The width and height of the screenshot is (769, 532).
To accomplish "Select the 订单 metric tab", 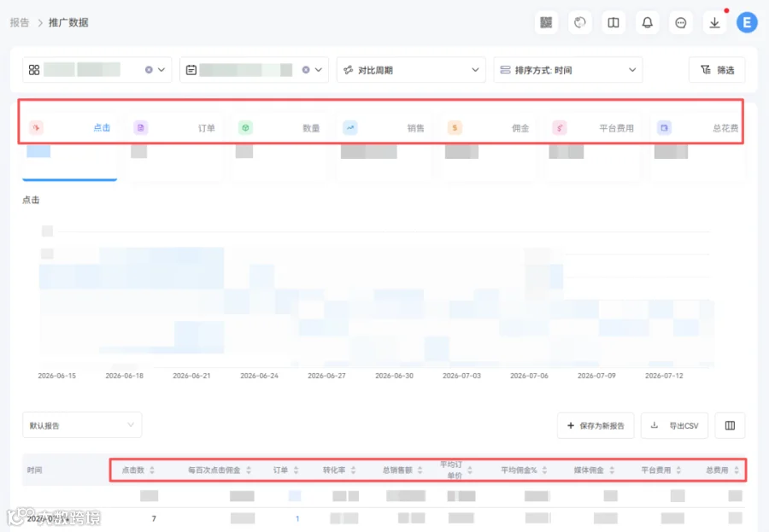I will point(174,146).
